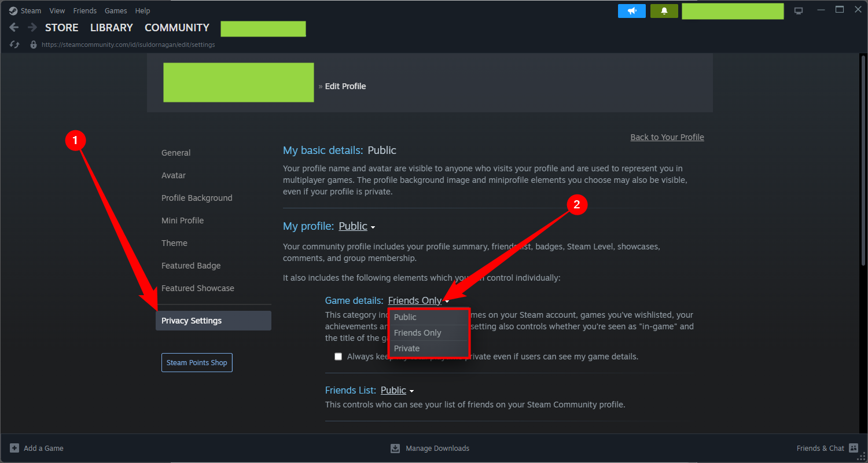Open the Game details Friends Only dropdown

[x=419, y=300]
